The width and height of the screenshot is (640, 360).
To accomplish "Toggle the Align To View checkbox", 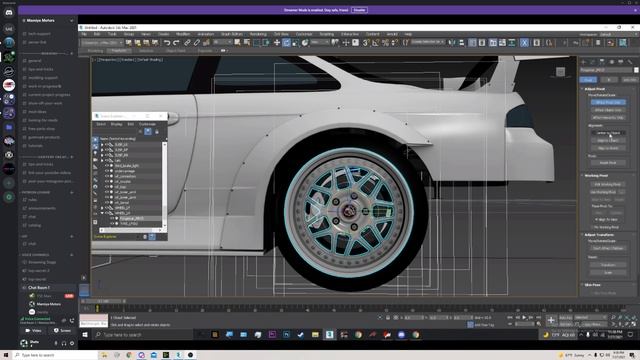I will (x=596, y=220).
